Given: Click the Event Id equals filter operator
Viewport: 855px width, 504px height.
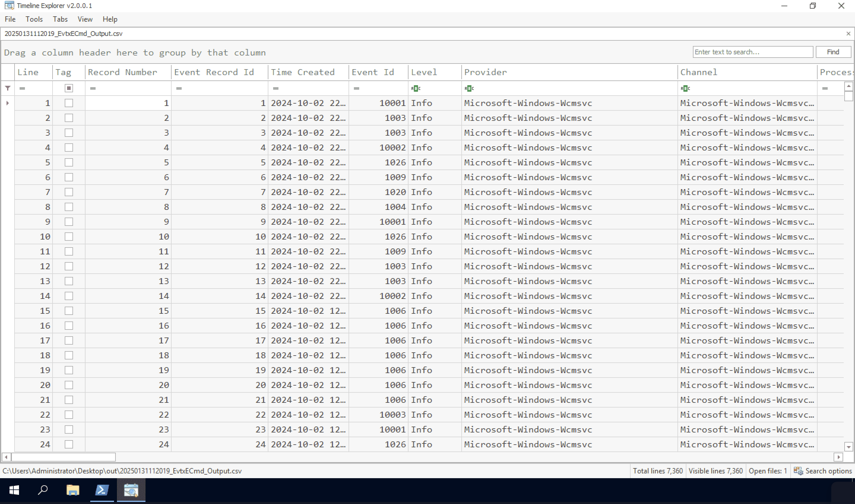Looking at the screenshot, I should coord(356,88).
